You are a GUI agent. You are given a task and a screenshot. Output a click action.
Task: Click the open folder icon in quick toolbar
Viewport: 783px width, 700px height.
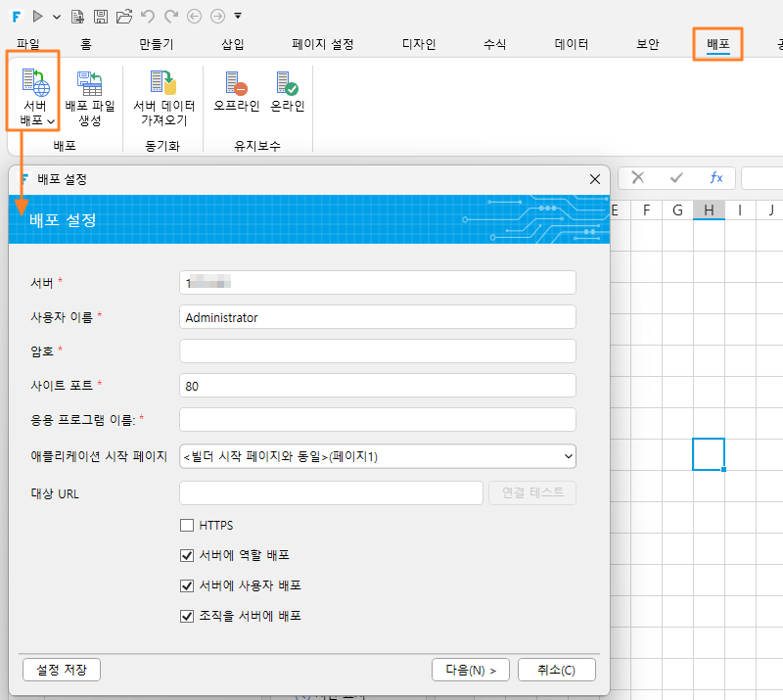[124, 17]
